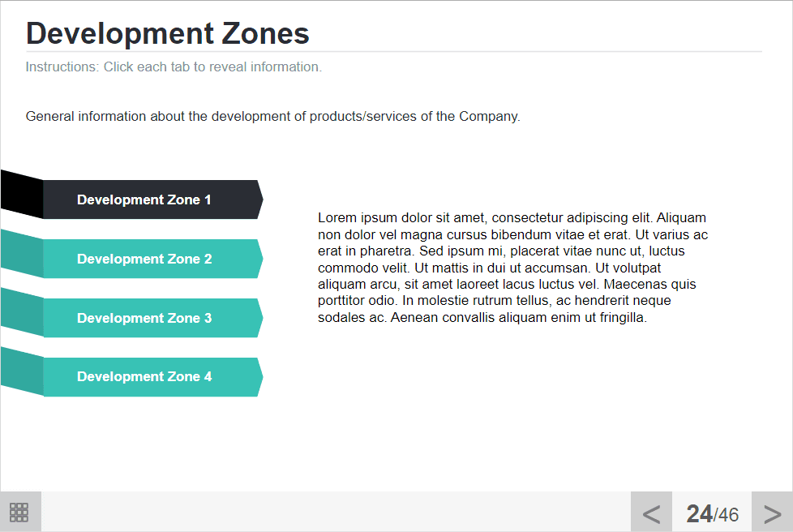
Task: Click the teal folded ribbon end of Zone 3
Action: (x=21, y=311)
